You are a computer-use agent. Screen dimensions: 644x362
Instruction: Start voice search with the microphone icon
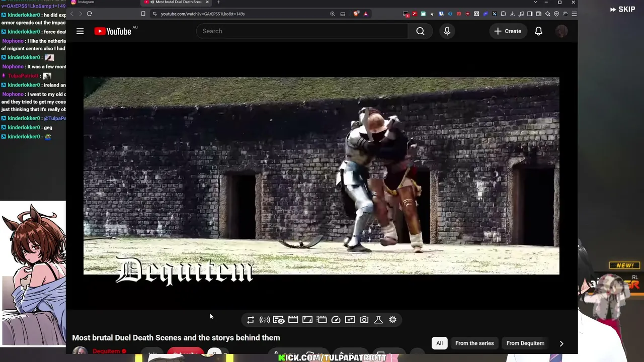447,31
